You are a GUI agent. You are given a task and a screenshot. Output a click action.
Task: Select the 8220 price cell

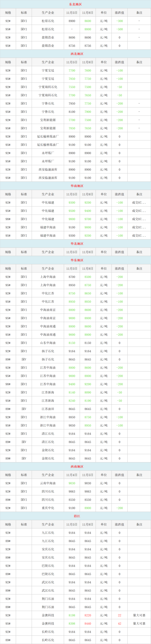pyautogui.click(x=88, y=615)
